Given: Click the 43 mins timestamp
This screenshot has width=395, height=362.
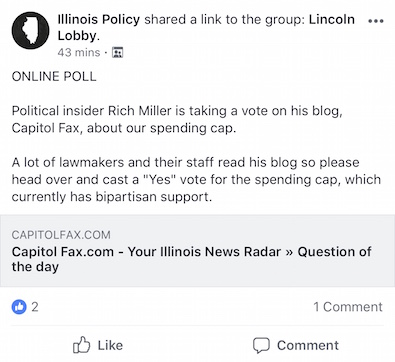Looking at the screenshot, I should coord(79,52).
